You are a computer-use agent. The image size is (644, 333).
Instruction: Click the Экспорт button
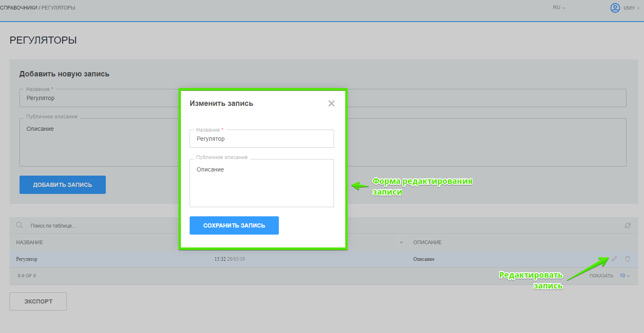pos(38,301)
